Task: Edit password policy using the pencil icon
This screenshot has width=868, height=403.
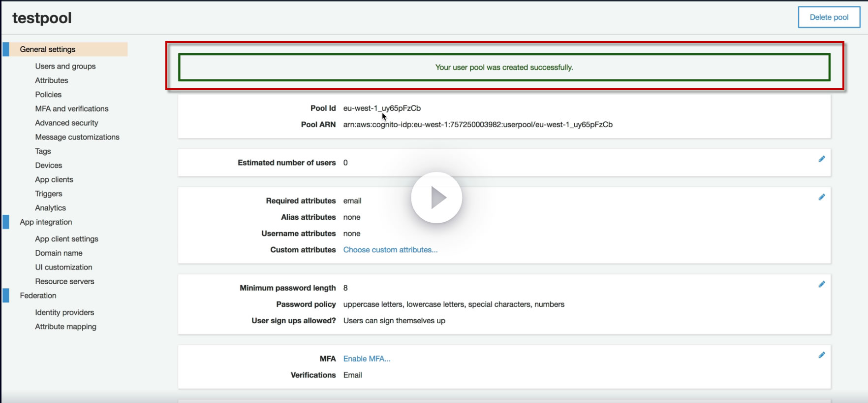Action: (821, 284)
